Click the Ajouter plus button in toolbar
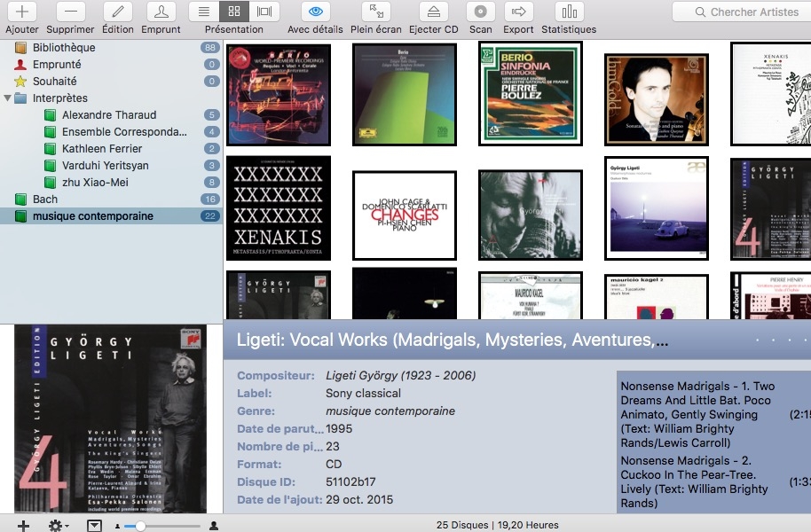The image size is (811, 532). (21, 12)
